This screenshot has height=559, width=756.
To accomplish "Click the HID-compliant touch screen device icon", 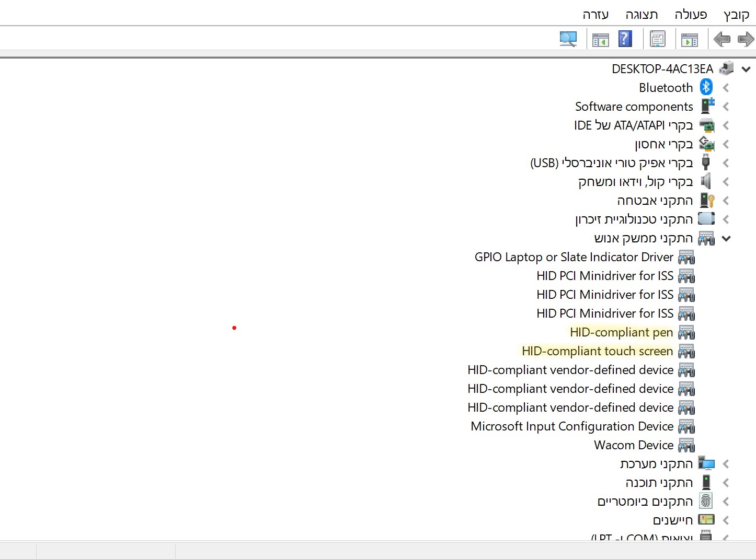I will [x=686, y=351].
